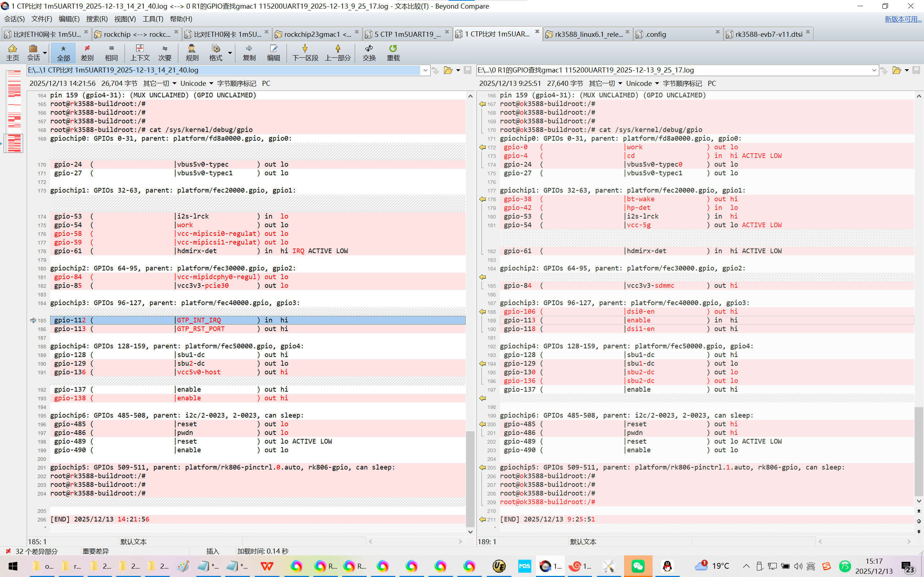
Task: Open the Search (搜索) menu
Action: [97, 19]
